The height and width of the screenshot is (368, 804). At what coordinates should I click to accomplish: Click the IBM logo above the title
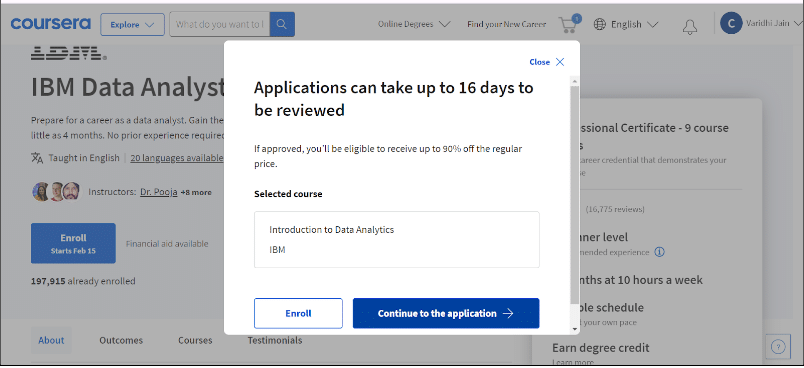(69, 53)
